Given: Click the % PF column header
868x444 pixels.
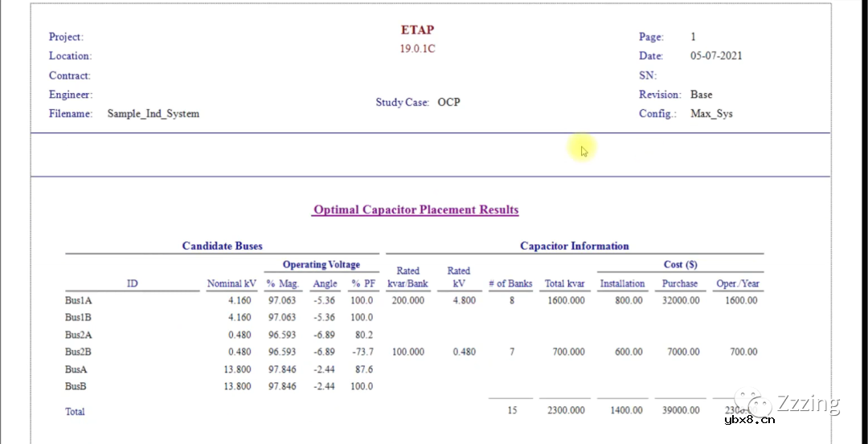Looking at the screenshot, I should [362, 283].
